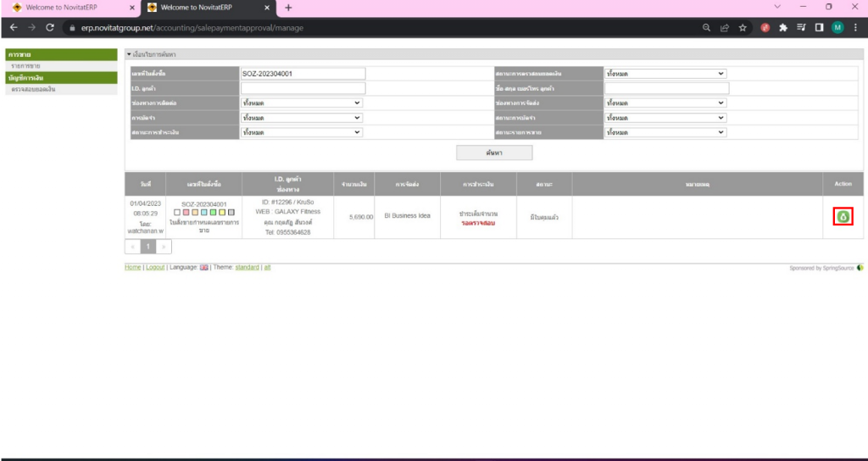Expand the ช่องทางการจัดส่ง dropdown
868x461 pixels.
coord(665,103)
